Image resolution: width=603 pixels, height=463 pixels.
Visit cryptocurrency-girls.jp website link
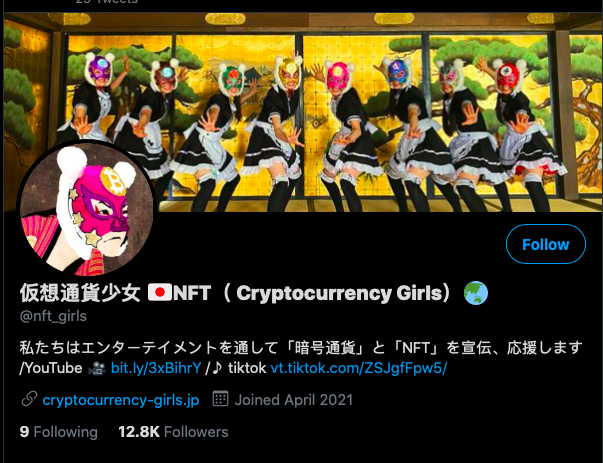(121, 400)
